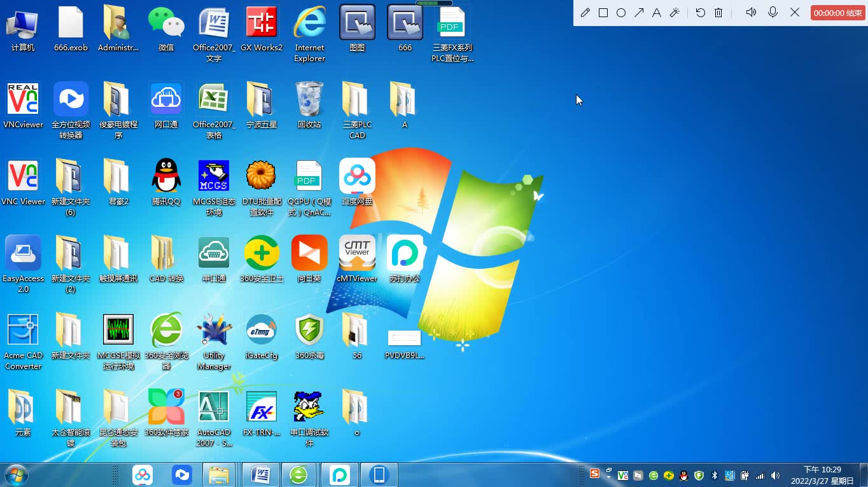Click the QQ penguin tray icon
Viewport: 868px width, 487px height.
click(x=683, y=475)
